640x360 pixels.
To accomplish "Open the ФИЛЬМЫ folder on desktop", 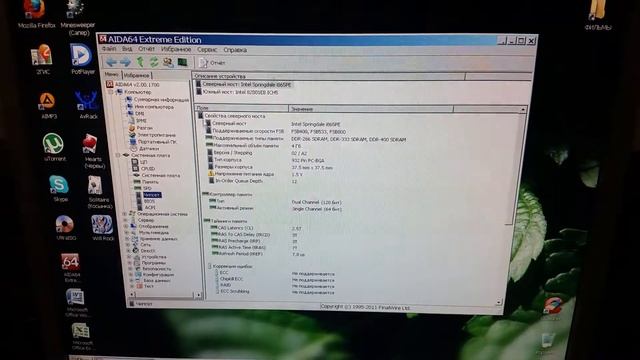I will pyautogui.click(x=598, y=15).
